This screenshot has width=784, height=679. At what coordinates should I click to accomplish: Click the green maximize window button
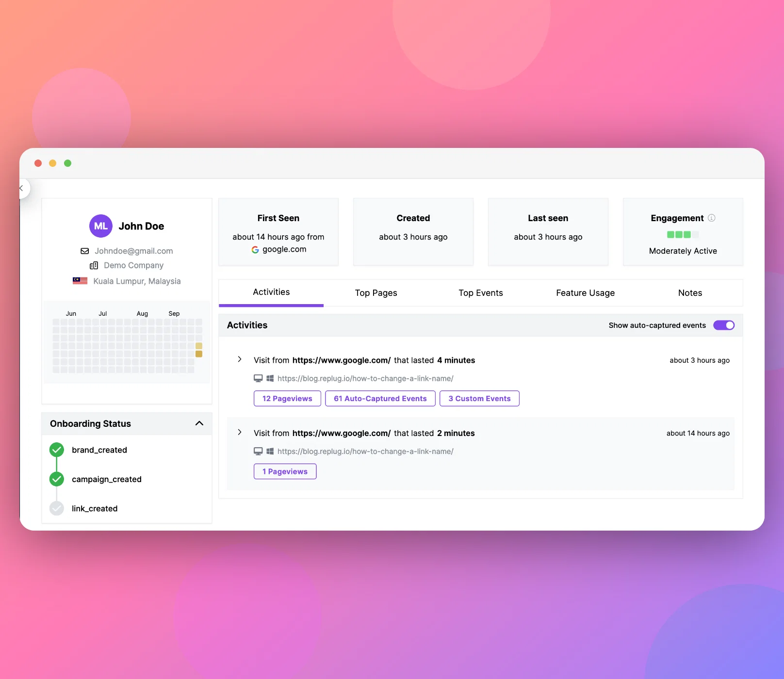pyautogui.click(x=68, y=163)
